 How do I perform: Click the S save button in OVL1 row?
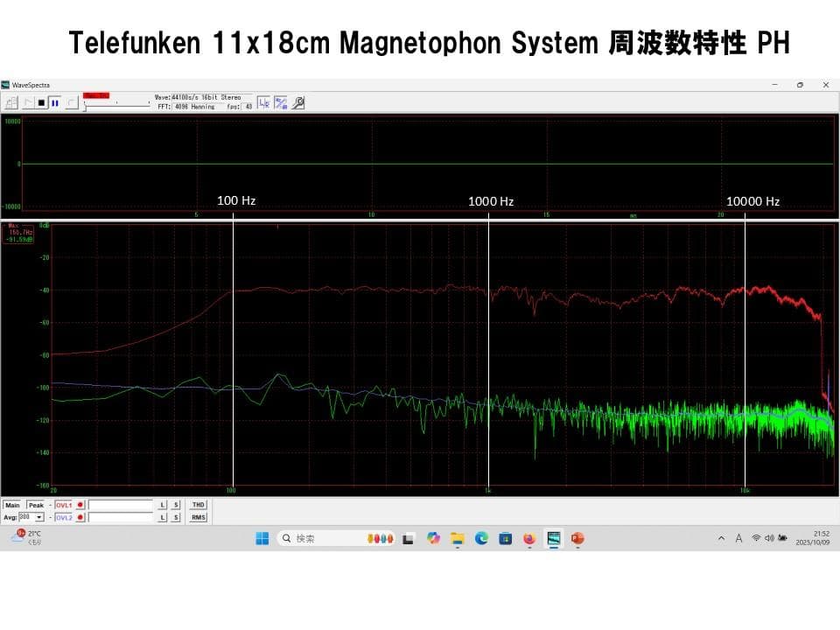click(176, 505)
